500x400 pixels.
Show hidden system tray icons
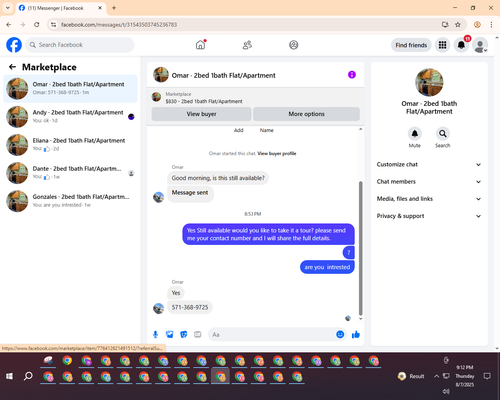[x=436, y=376]
